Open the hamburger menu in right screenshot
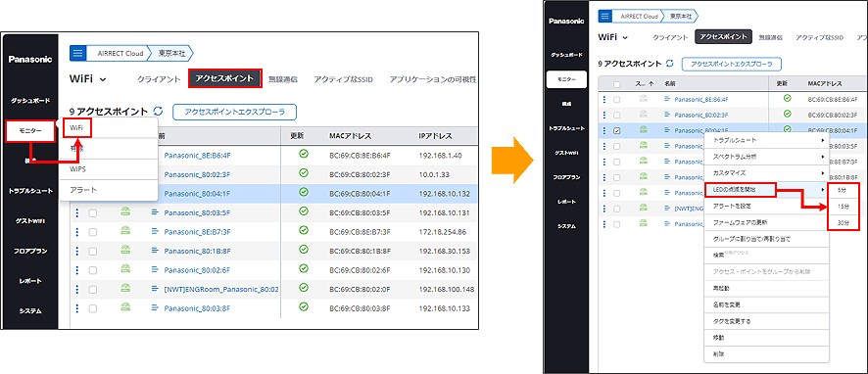Screen dimensions: 868x374 click(605, 17)
